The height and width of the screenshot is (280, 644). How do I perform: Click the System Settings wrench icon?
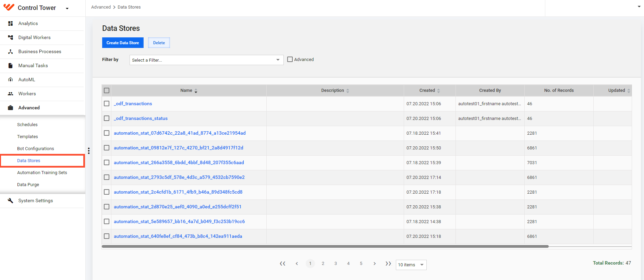(x=11, y=200)
